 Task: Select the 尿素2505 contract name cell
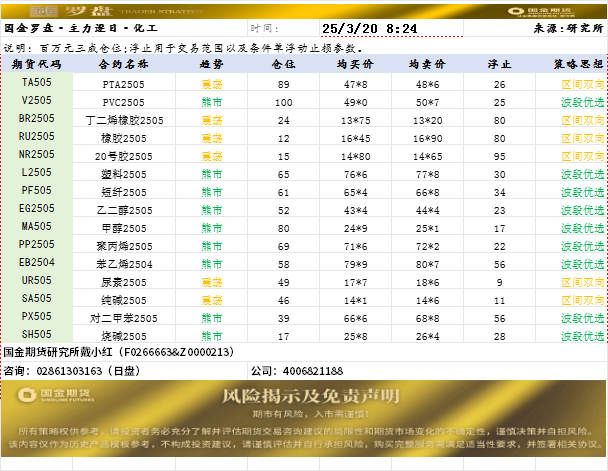124,282
